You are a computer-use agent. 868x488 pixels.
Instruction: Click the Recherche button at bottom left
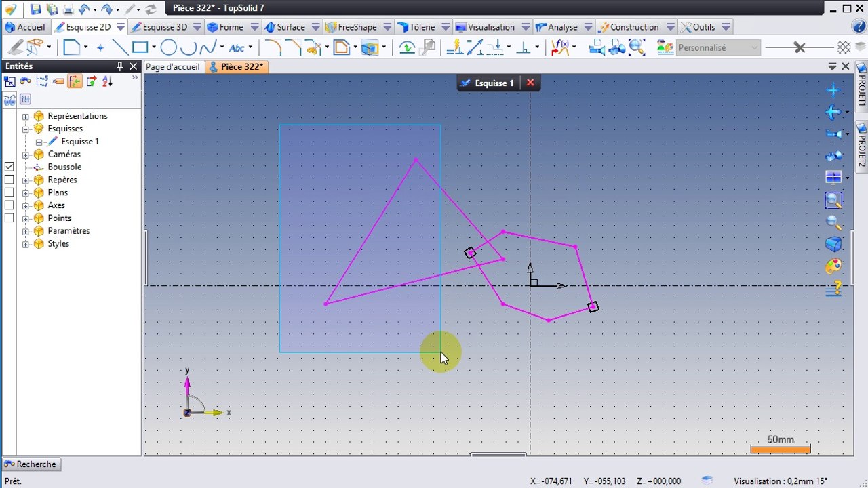(x=31, y=464)
